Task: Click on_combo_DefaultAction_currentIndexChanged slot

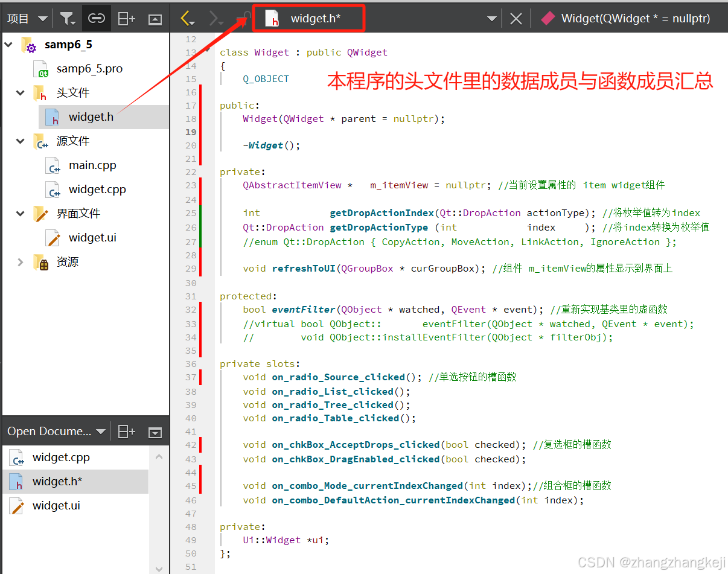Action: tap(393, 500)
